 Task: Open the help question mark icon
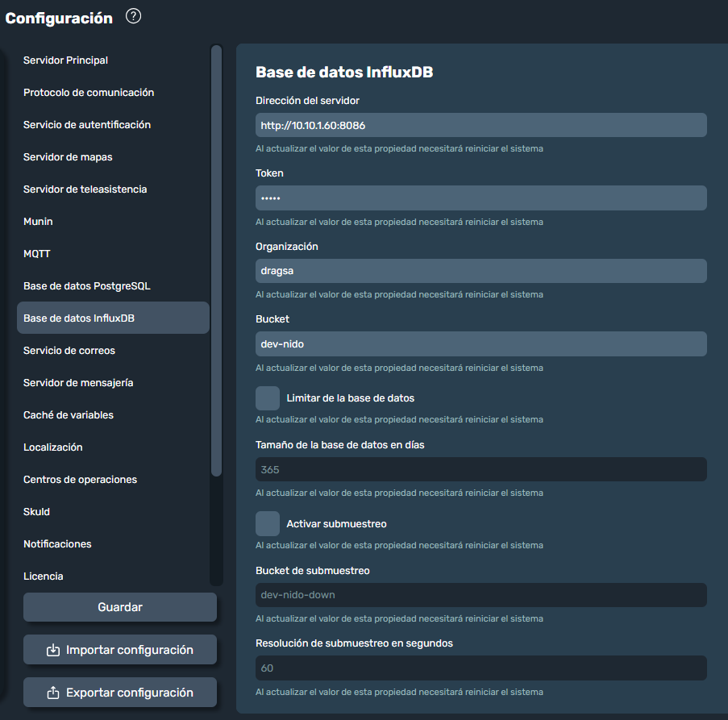(x=133, y=17)
